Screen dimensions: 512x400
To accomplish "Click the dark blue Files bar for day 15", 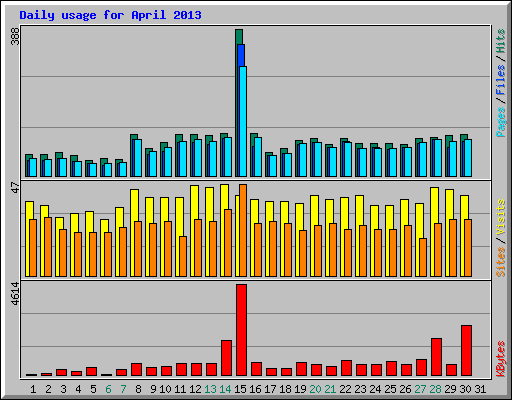I will pyautogui.click(x=241, y=55).
